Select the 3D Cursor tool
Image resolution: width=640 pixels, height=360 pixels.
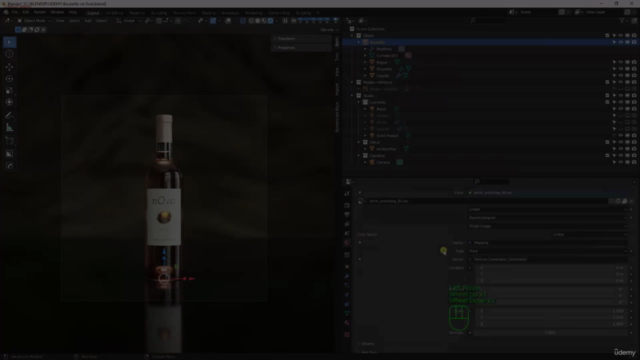pyautogui.click(x=9, y=54)
